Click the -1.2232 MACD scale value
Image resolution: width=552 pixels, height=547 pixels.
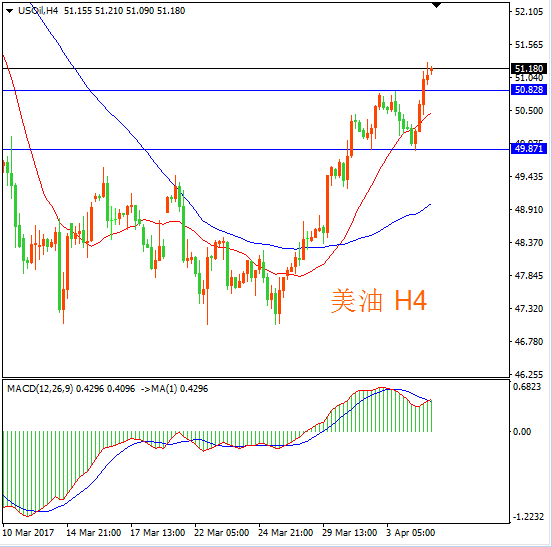click(527, 517)
